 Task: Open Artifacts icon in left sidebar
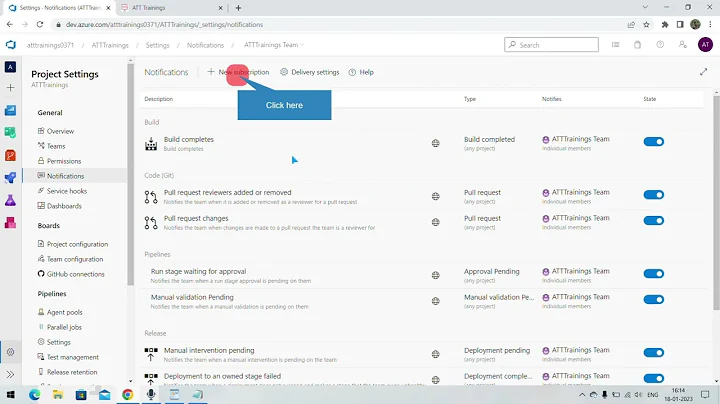coord(10,223)
